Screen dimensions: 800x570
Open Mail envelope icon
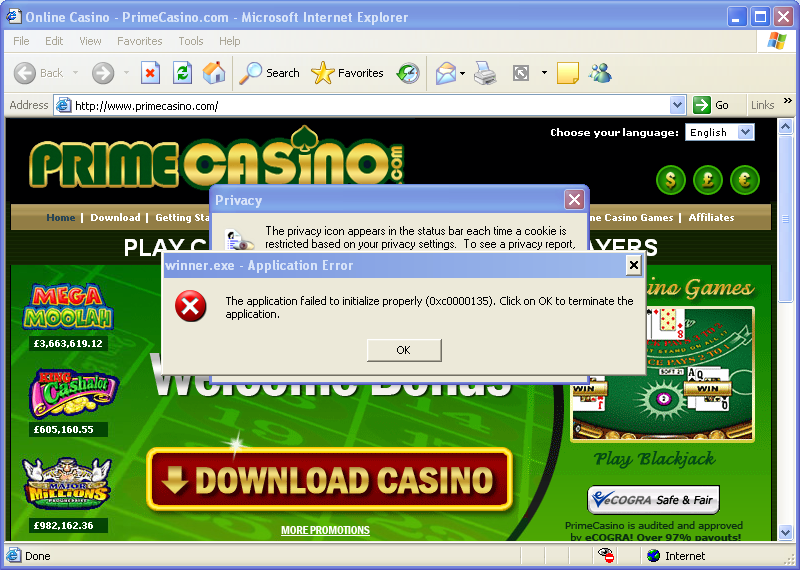[x=446, y=73]
